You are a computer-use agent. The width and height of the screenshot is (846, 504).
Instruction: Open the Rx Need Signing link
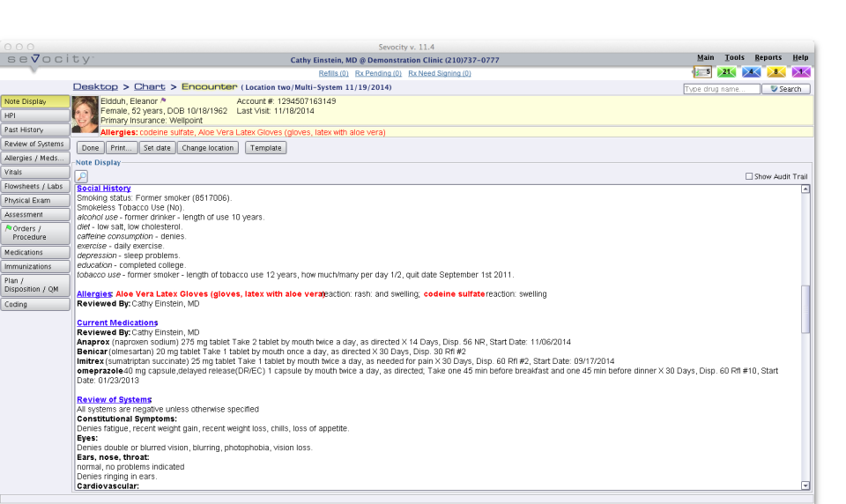(x=440, y=73)
